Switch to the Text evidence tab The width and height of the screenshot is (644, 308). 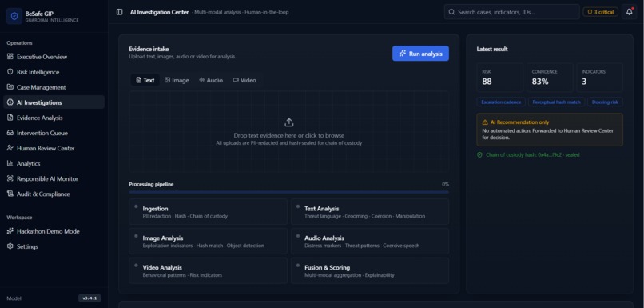(145, 80)
